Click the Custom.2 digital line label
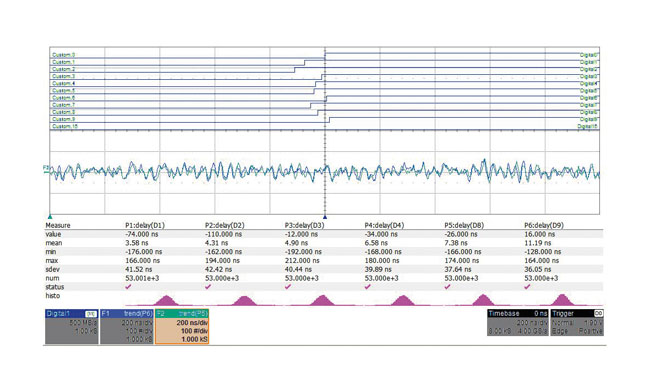Viewport: 650px width, 390px height. (x=63, y=69)
